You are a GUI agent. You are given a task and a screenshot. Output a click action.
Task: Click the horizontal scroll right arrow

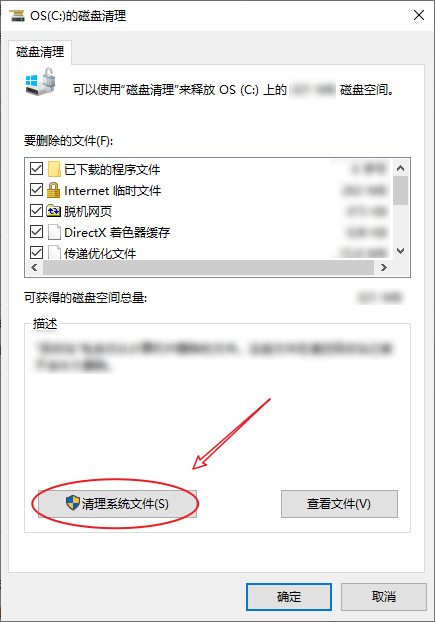coord(383,267)
